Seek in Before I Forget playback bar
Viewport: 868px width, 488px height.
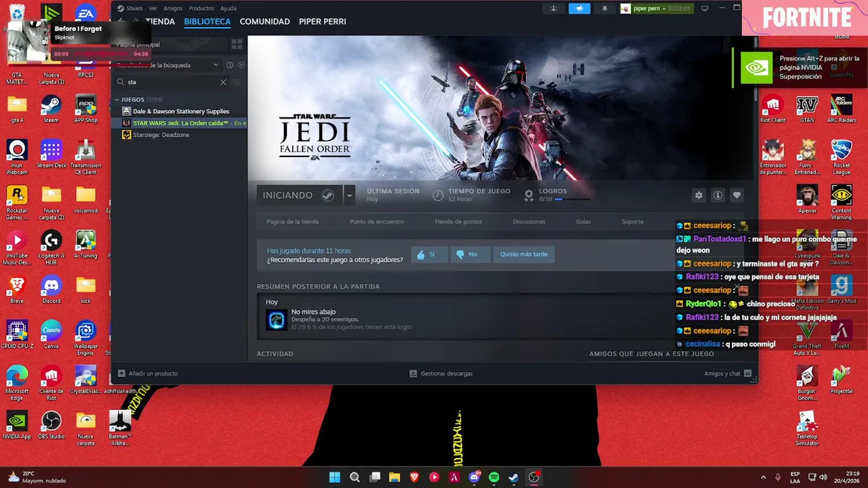tap(101, 54)
